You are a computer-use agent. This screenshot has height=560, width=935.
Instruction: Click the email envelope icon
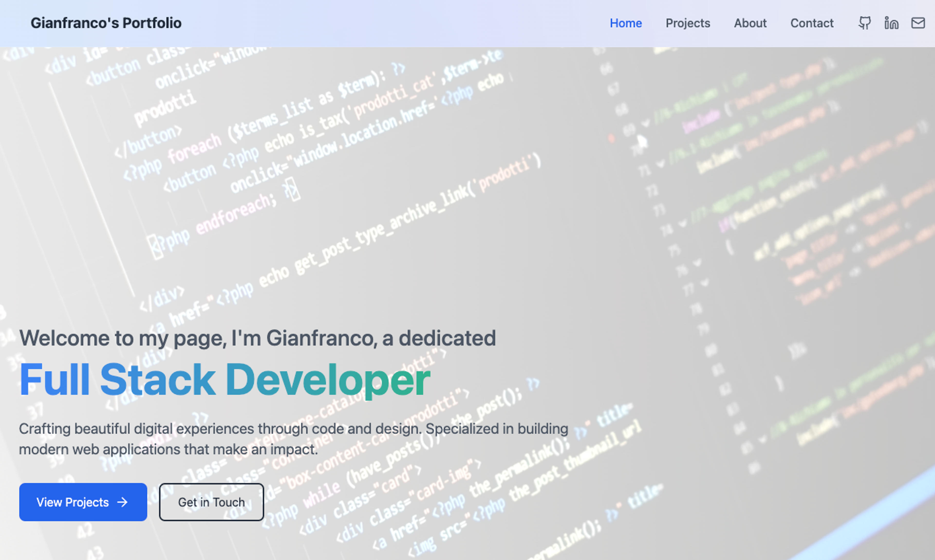(918, 23)
